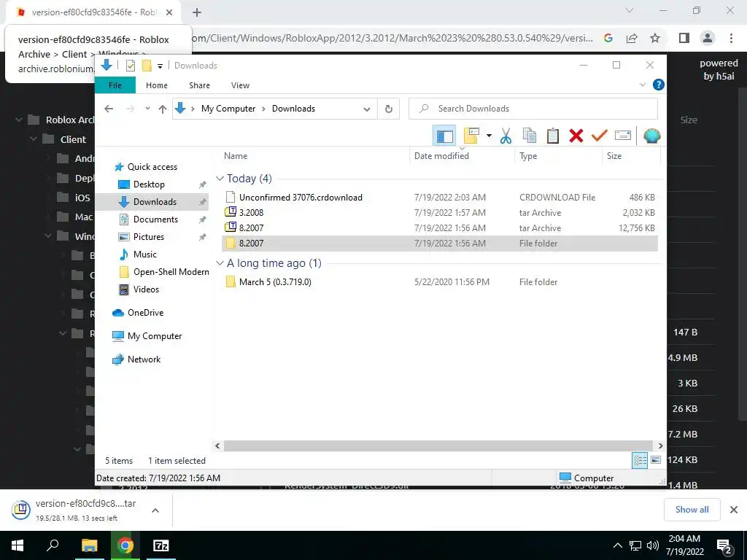Go up one folder level arrow
This screenshot has width=747, height=560.
click(163, 109)
